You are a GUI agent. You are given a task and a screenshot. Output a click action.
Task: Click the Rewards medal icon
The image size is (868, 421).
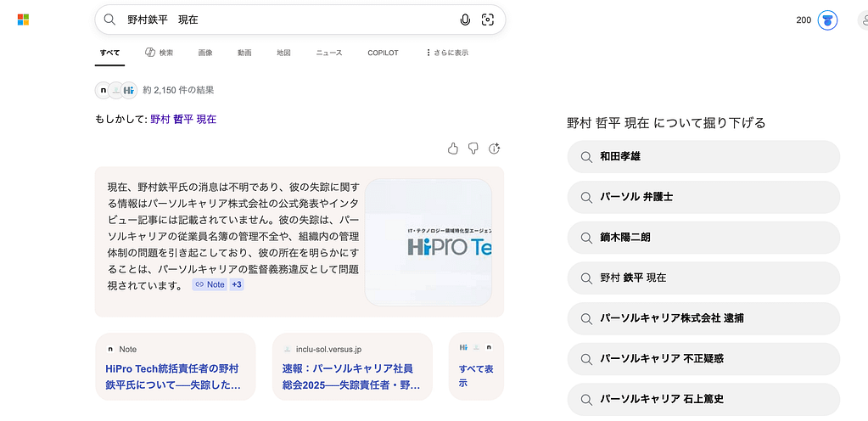(x=827, y=20)
